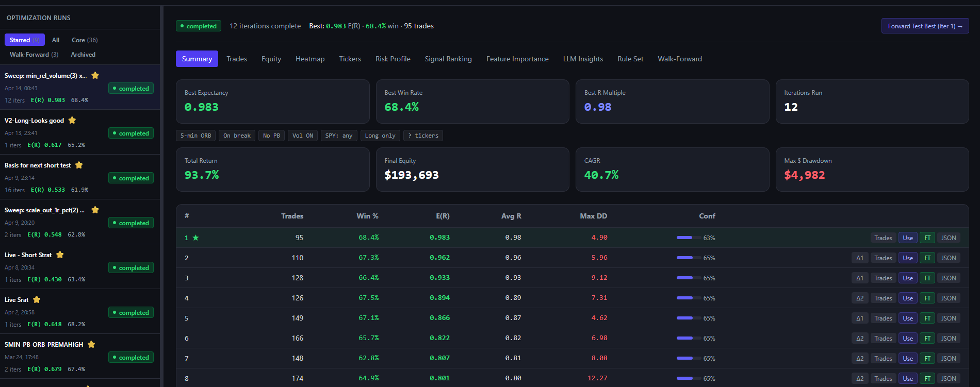Toggle star on Live Srat run

[37, 299]
